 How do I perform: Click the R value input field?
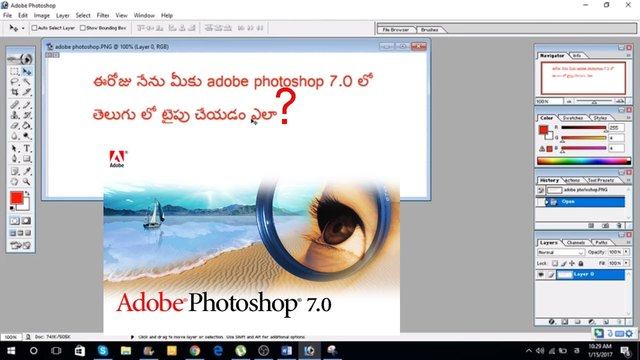616,128
